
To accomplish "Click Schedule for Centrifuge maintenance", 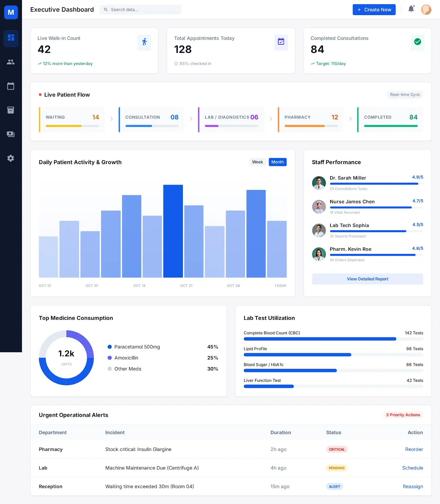I will [412, 468].
